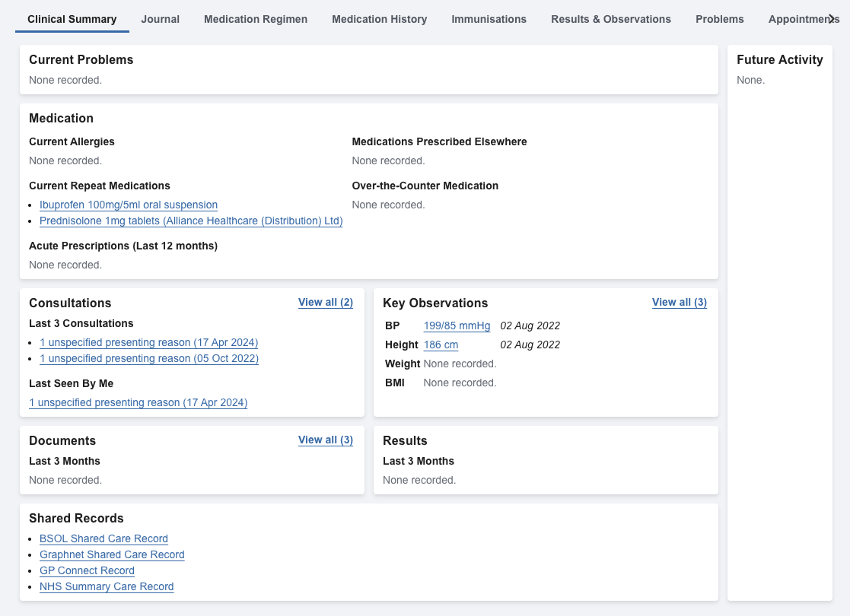
Task: Open the consultation from 17 Apr 2024
Action: click(148, 342)
